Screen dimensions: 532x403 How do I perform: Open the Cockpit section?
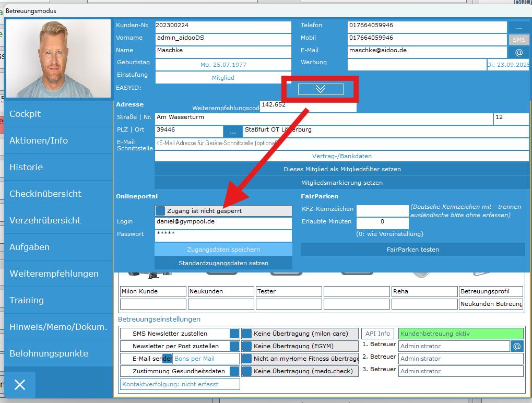pos(58,114)
